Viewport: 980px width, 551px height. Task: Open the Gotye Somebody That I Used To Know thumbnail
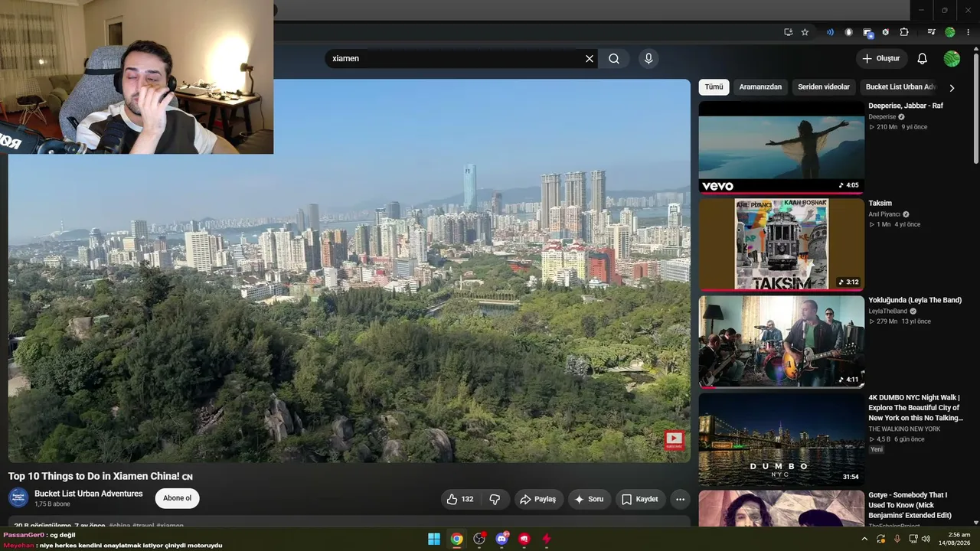(x=781, y=508)
